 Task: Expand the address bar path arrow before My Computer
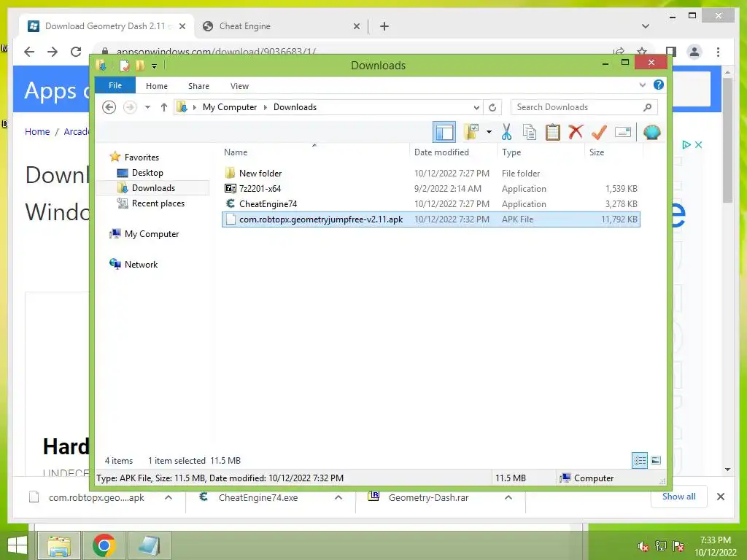[194, 107]
